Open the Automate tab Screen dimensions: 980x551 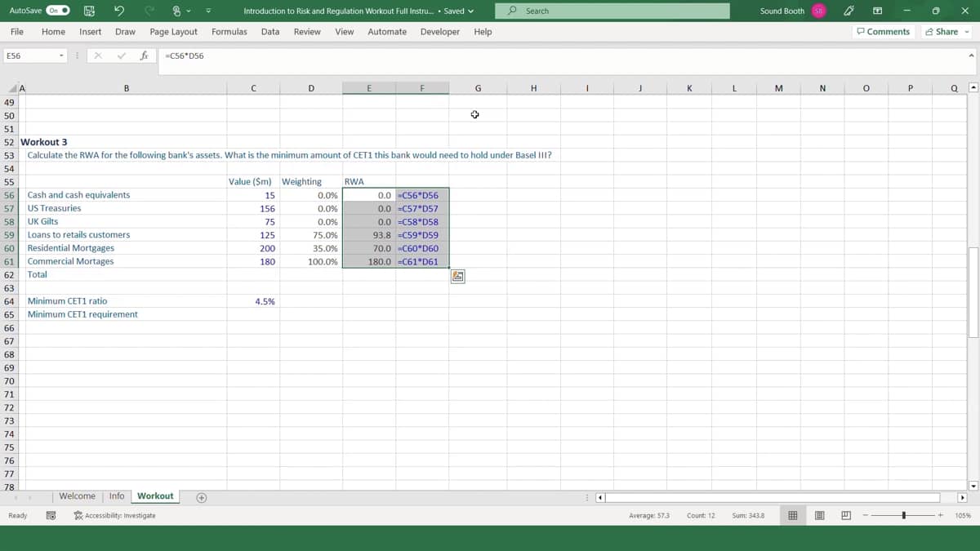pos(387,32)
